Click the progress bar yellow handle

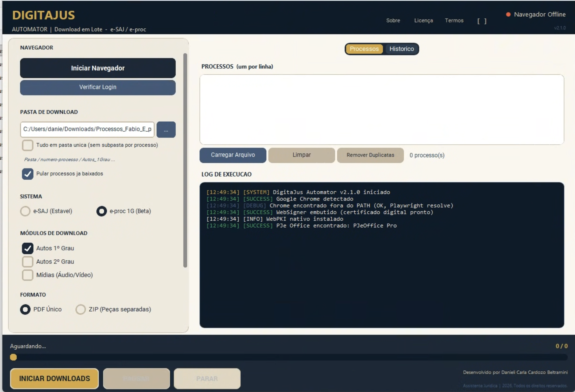13,357
